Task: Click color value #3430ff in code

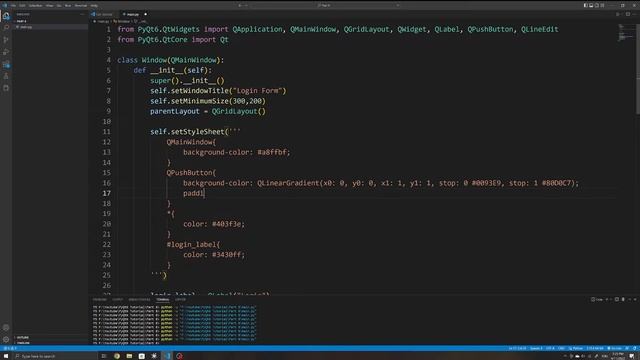Action: point(227,255)
